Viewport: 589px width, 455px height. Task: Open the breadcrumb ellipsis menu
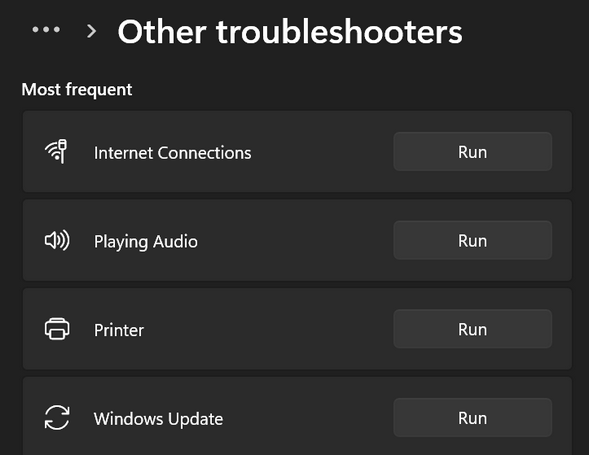[46, 30]
